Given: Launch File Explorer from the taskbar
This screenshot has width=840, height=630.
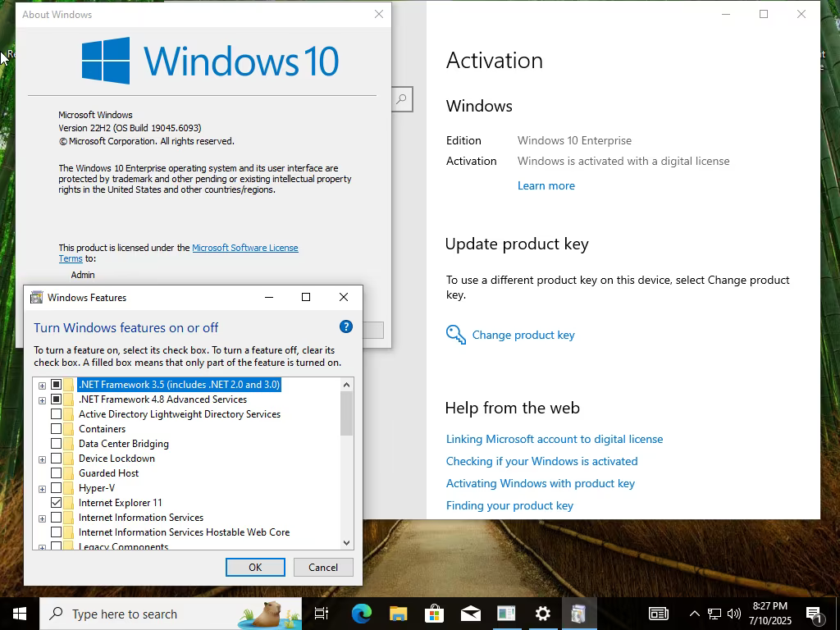Looking at the screenshot, I should click(398, 614).
